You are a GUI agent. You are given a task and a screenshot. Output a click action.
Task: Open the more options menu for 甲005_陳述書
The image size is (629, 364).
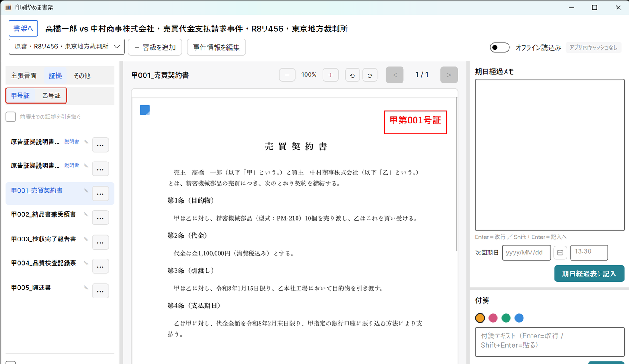tap(100, 290)
